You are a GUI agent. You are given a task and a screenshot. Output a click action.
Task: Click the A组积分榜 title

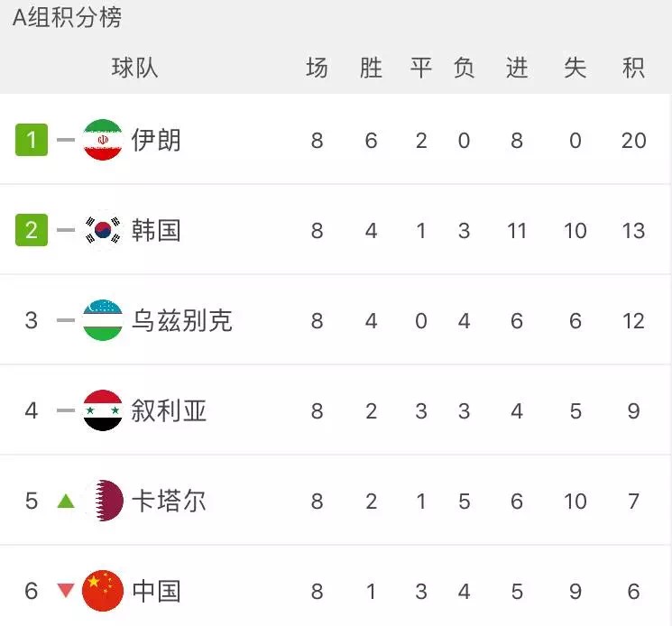[x=67, y=17]
